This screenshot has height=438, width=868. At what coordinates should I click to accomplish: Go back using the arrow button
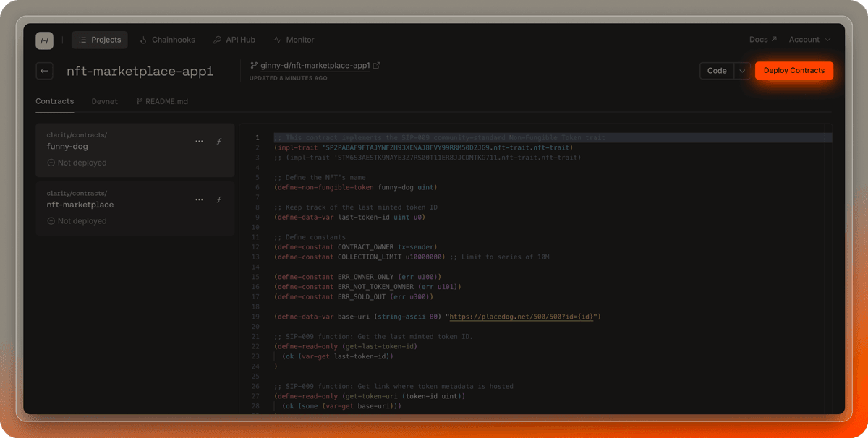(x=45, y=71)
